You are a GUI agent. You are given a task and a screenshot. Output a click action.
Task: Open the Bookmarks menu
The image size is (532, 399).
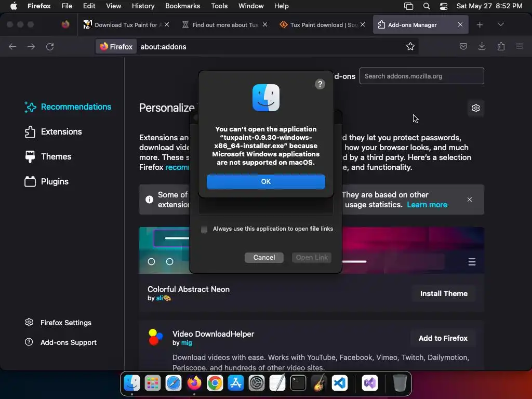pyautogui.click(x=182, y=6)
